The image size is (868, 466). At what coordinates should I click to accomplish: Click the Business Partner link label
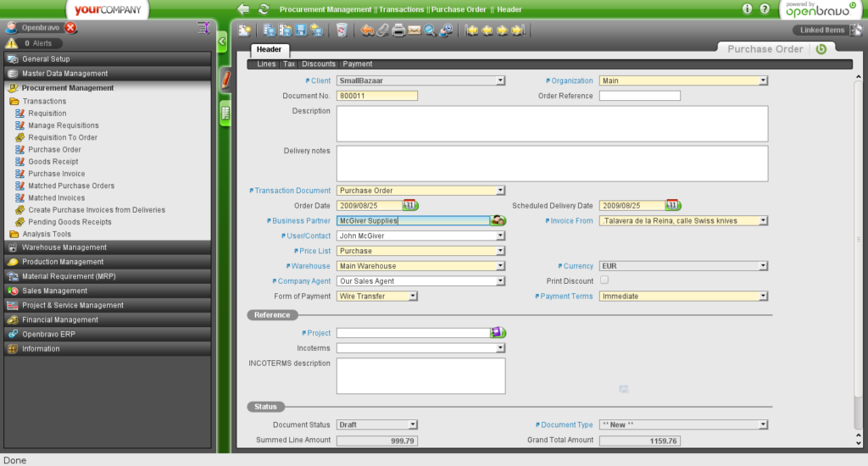click(x=301, y=220)
